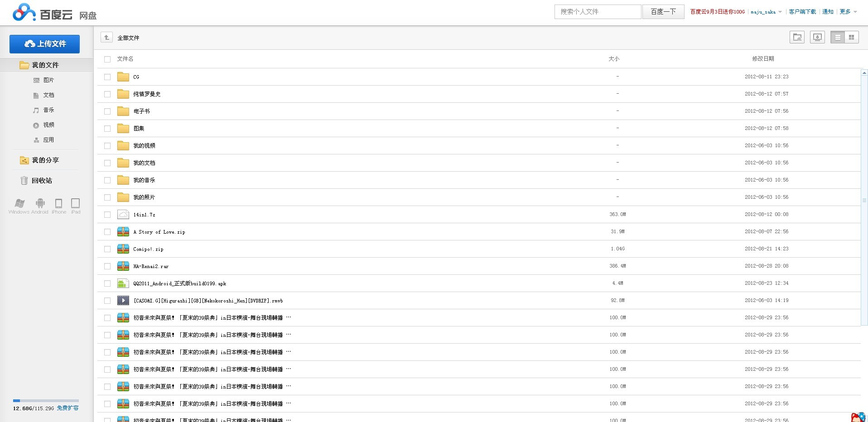This screenshot has width=868, height=422.
Task: Switch to grid thumbnail view
Action: click(852, 38)
